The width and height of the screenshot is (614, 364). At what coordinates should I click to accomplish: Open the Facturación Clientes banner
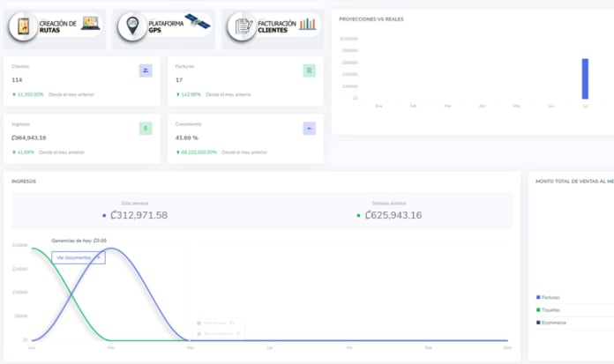tap(272, 28)
